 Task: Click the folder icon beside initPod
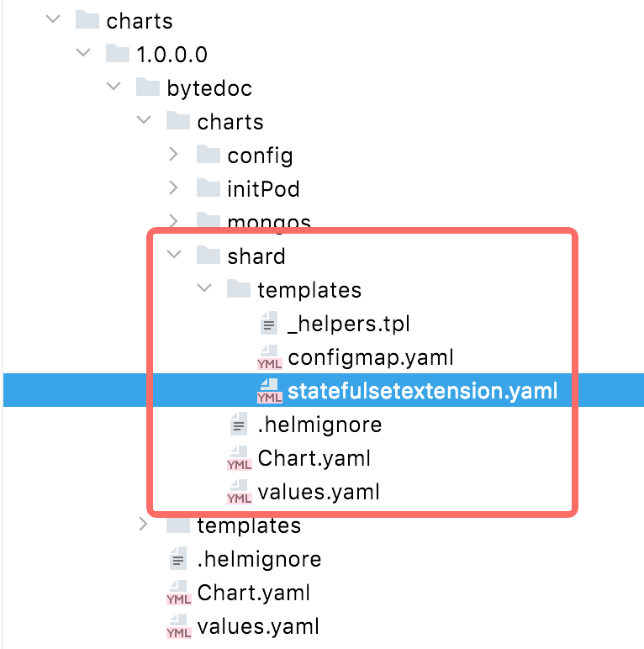pos(209,188)
